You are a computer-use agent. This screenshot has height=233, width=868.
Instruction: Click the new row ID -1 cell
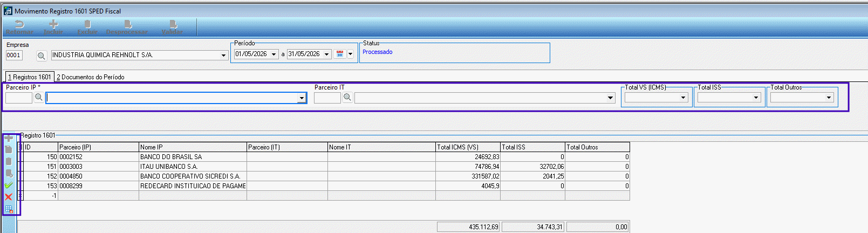click(40, 196)
